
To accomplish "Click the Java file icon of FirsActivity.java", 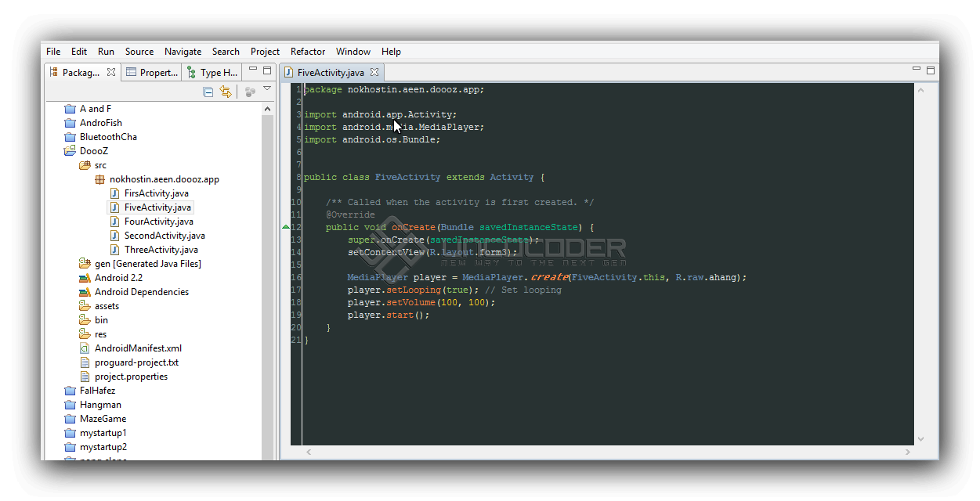I will pos(114,193).
